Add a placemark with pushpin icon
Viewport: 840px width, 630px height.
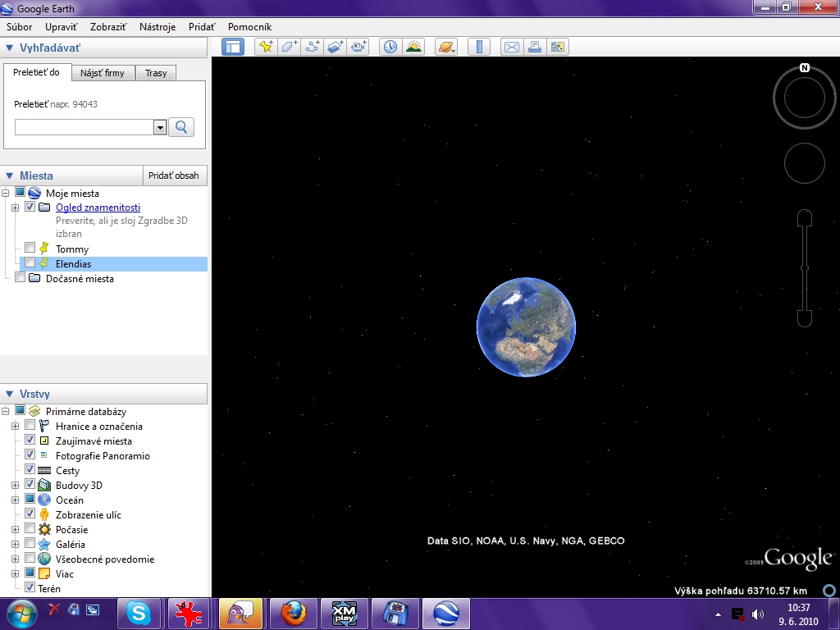[266, 47]
